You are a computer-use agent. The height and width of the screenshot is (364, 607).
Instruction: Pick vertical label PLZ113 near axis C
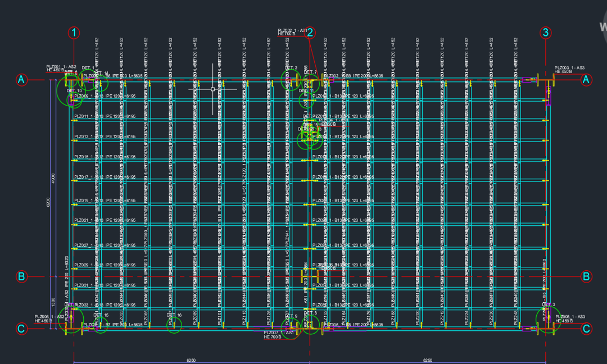pyautogui.click(x=244, y=317)
